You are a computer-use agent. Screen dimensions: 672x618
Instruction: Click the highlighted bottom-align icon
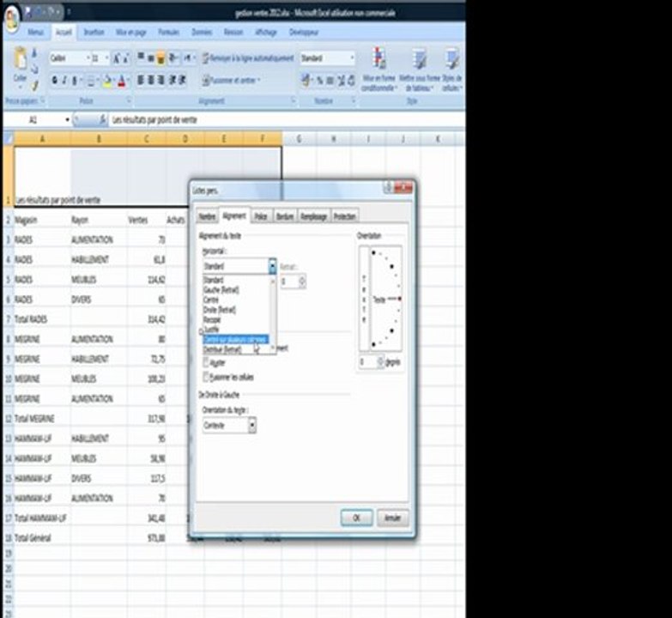tap(160, 58)
